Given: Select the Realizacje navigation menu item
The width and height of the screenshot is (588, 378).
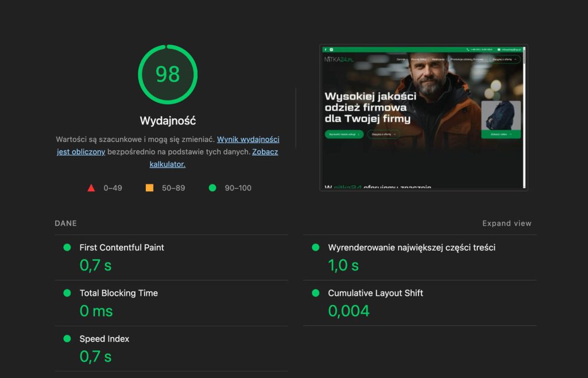Looking at the screenshot, I should 438,59.
